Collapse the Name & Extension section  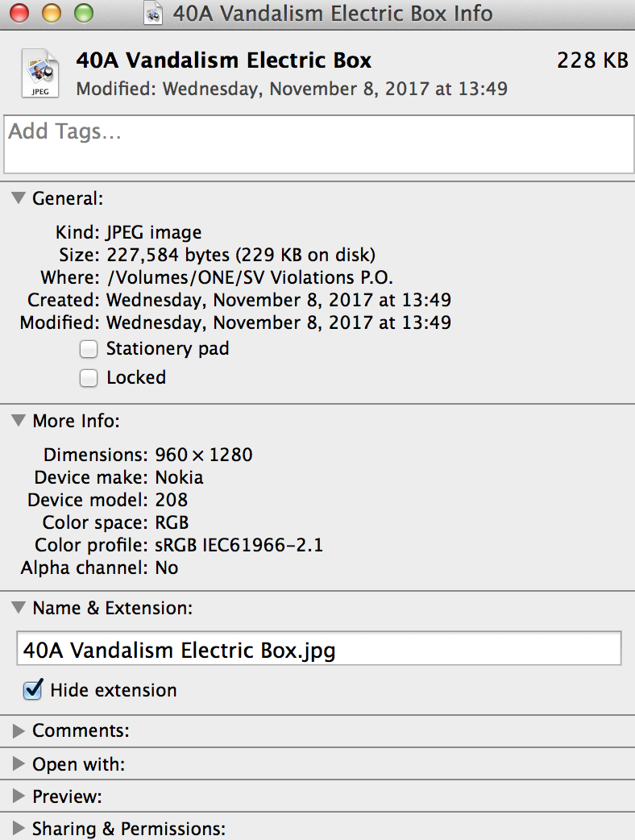pyautogui.click(x=19, y=608)
